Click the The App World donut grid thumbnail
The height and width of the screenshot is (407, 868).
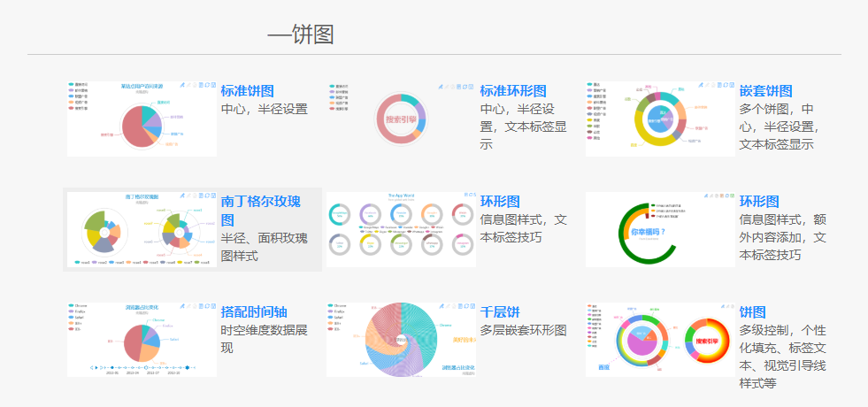(x=401, y=229)
